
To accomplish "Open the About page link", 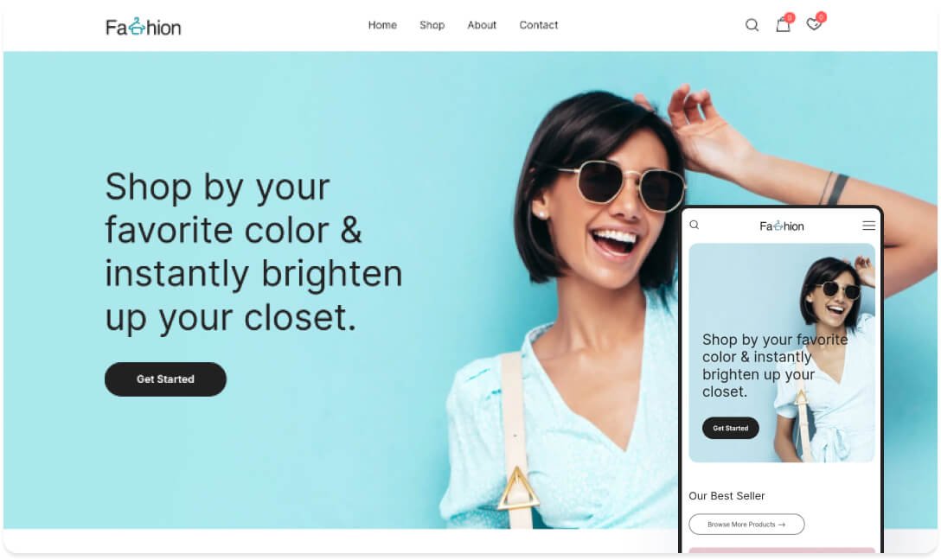I will point(482,25).
